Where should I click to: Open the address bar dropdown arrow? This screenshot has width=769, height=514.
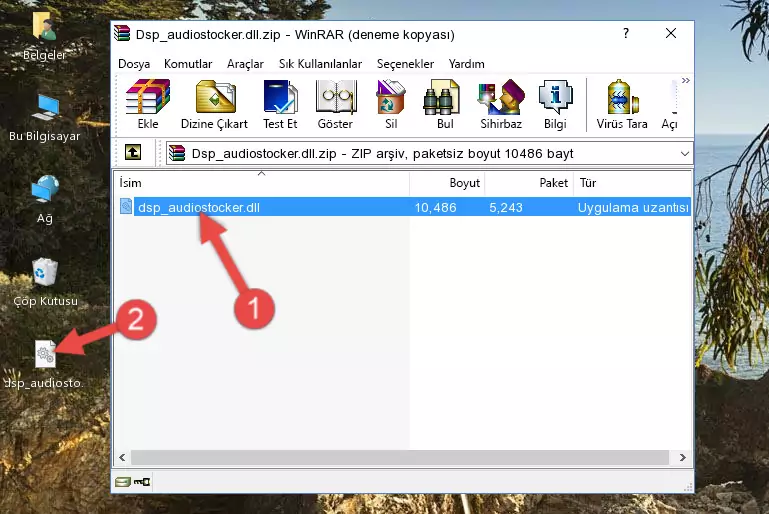(685, 154)
